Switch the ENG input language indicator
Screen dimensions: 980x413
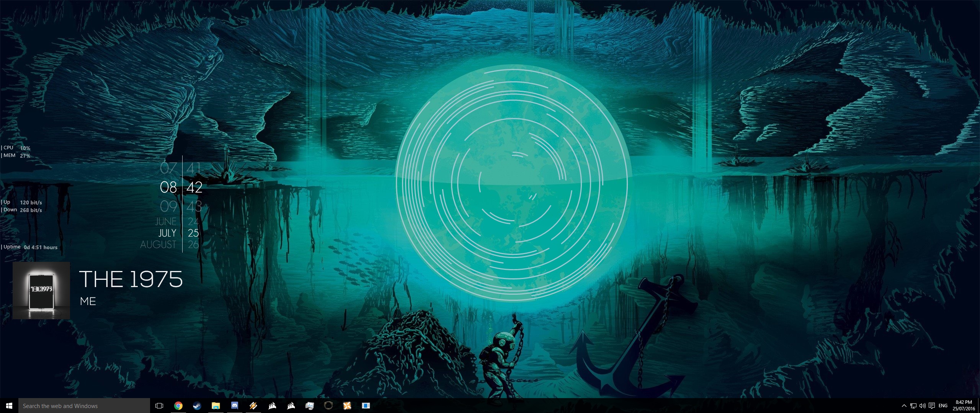(943, 406)
